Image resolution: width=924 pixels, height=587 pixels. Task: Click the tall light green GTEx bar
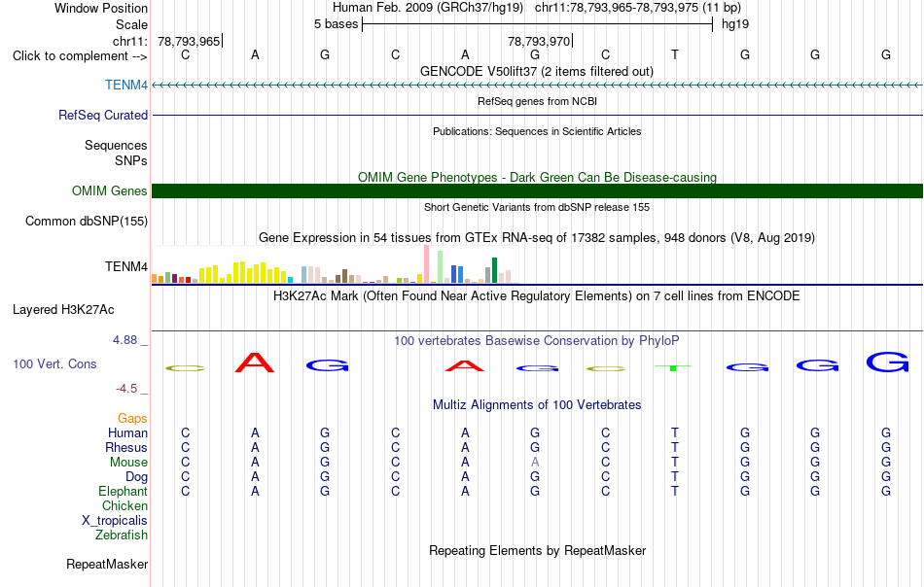point(440,266)
